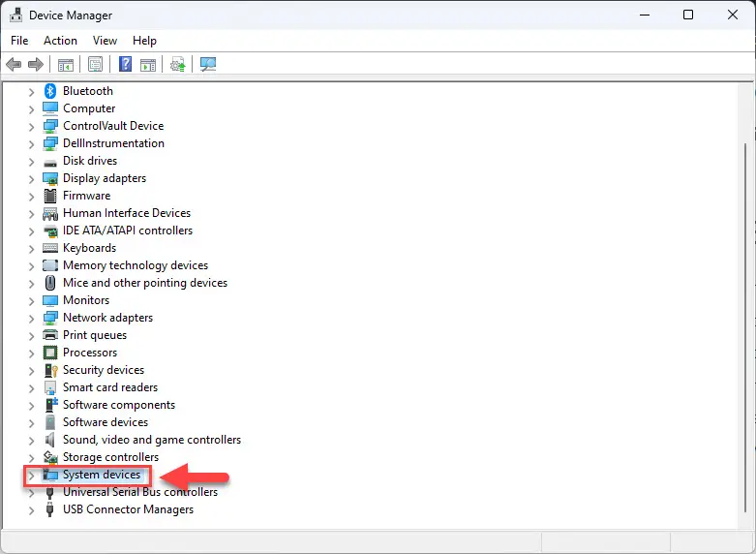Image resolution: width=756 pixels, height=554 pixels.
Task: Click the Bluetooth category icon
Action: pos(50,91)
